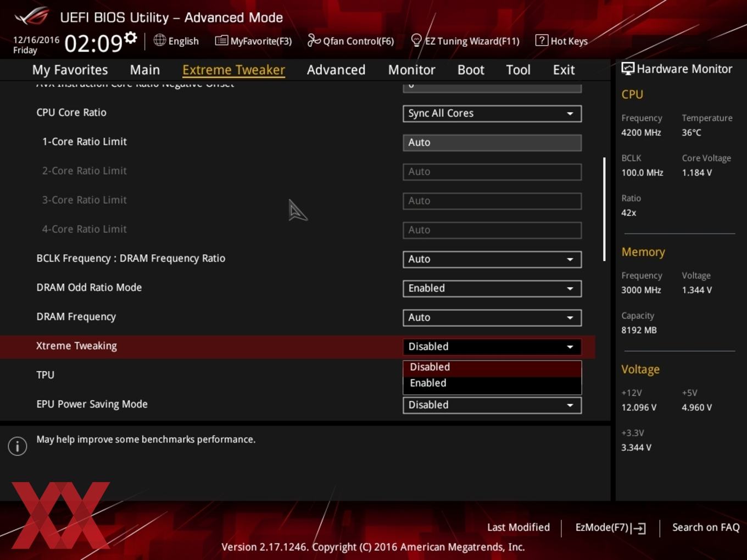Click the DRAM Odd Ratio Mode label

point(89,287)
